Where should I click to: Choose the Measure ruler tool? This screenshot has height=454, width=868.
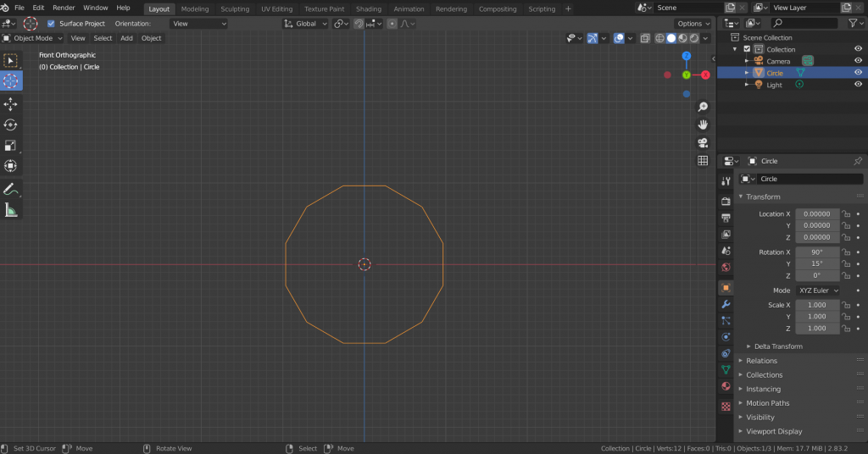[10, 210]
